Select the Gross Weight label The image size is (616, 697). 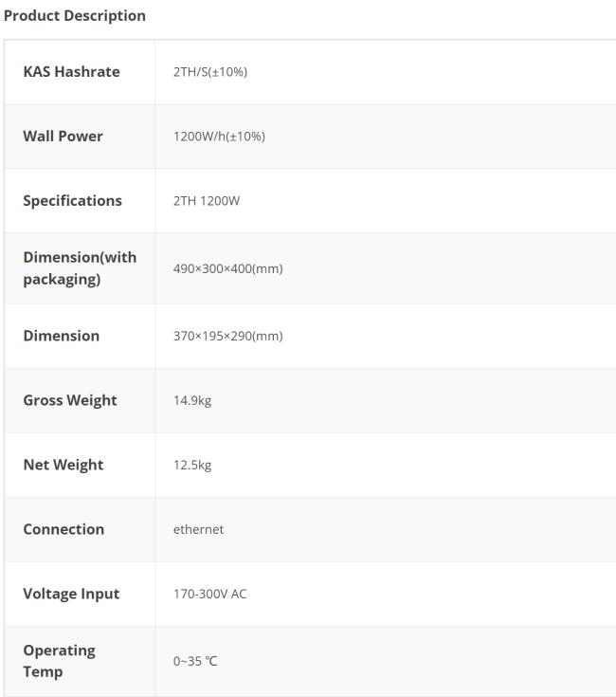tap(70, 400)
